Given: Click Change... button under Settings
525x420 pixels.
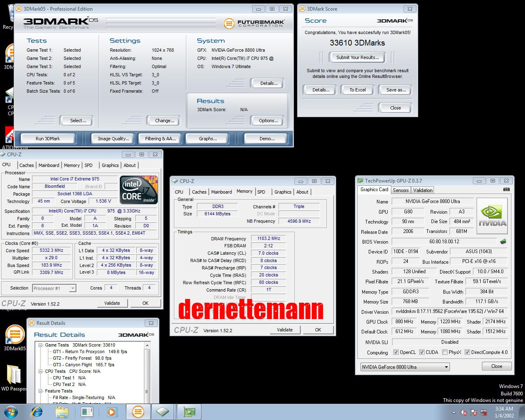Looking at the screenshot, I should click(164, 121).
